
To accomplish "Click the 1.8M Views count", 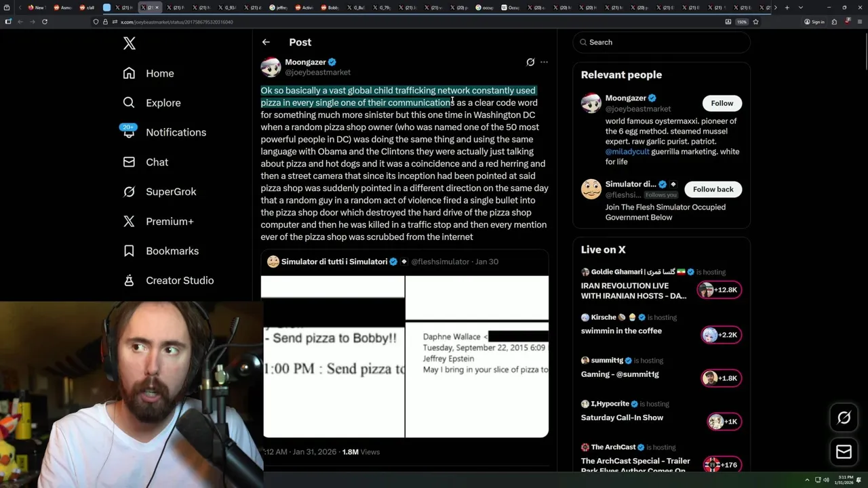I will [x=361, y=451].
